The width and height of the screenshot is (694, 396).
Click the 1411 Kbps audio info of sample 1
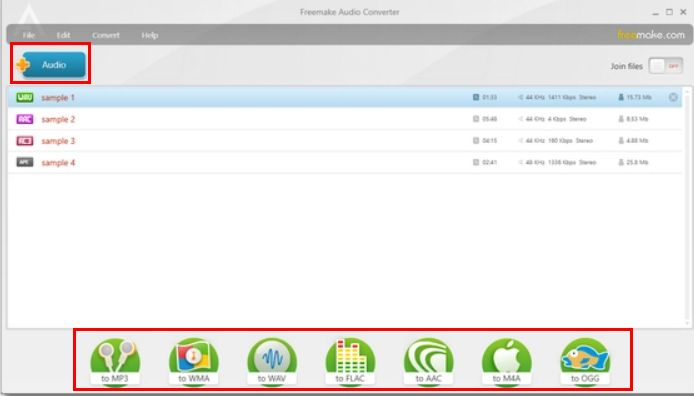(562, 97)
